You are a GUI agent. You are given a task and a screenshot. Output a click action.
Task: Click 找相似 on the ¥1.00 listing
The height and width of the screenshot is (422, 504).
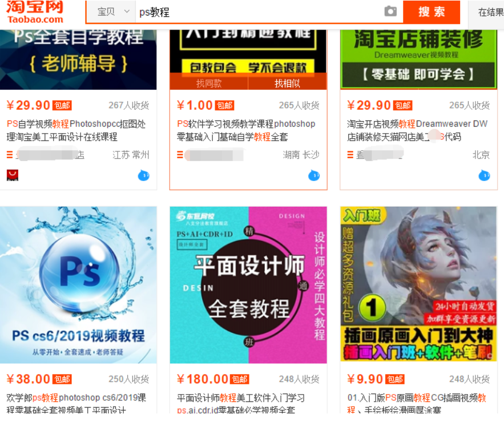288,83
